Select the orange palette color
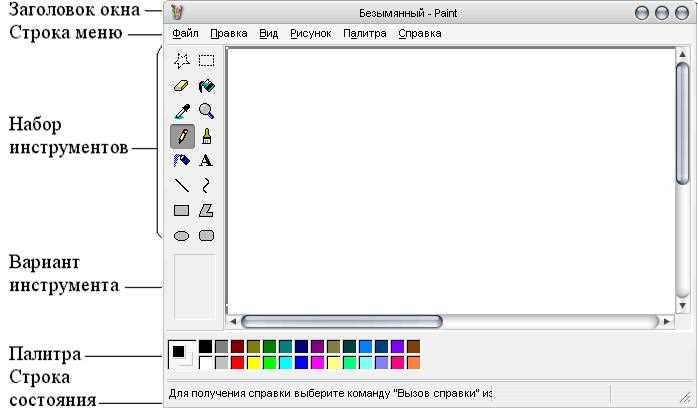Image resolution: width=698 pixels, height=409 pixels. [414, 362]
